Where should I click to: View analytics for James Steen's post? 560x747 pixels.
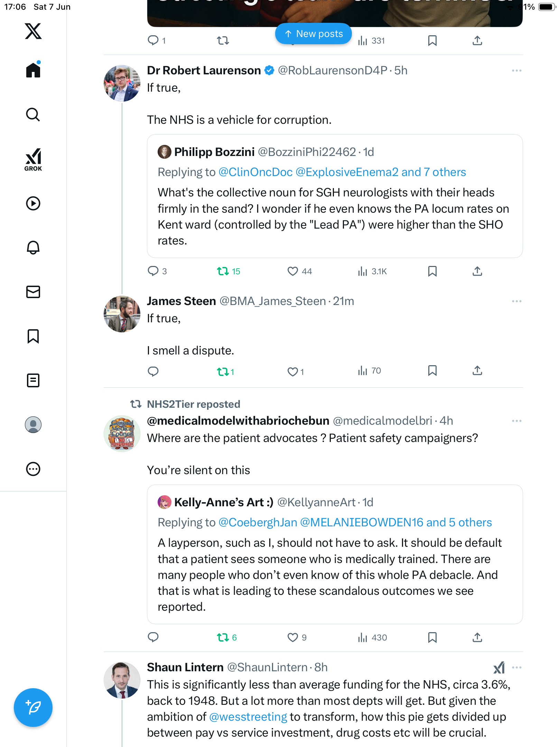369,371
